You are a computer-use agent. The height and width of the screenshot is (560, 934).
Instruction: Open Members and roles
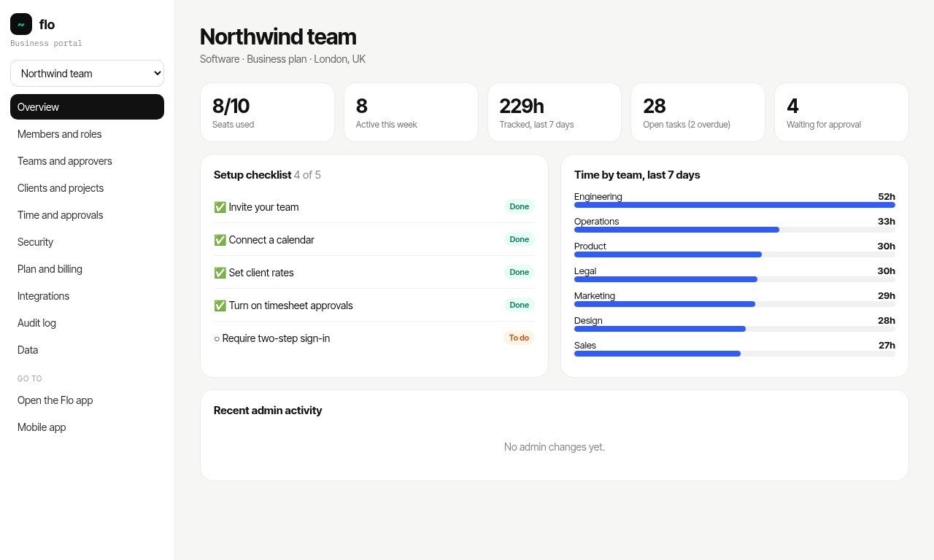coord(87,134)
